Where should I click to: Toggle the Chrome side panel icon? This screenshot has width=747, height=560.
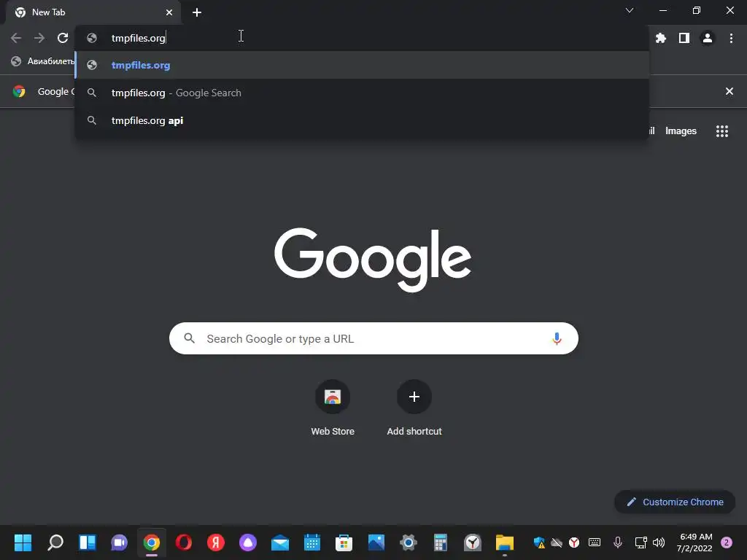click(684, 38)
